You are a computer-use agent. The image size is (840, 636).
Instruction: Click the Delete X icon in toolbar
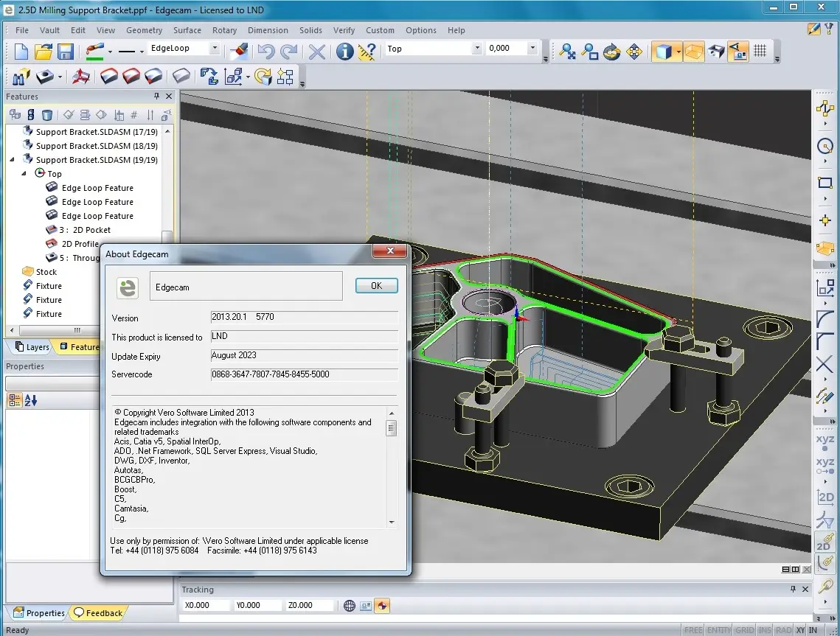[317, 52]
